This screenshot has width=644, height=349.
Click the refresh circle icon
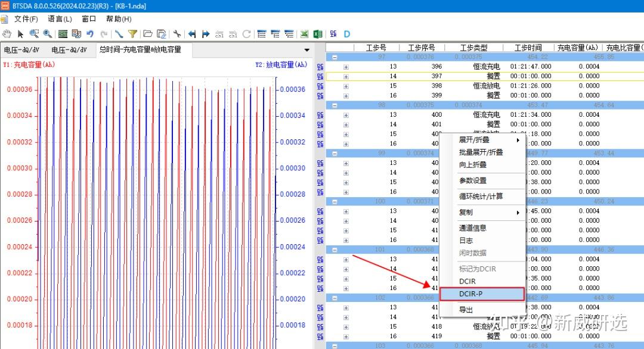tap(246, 33)
